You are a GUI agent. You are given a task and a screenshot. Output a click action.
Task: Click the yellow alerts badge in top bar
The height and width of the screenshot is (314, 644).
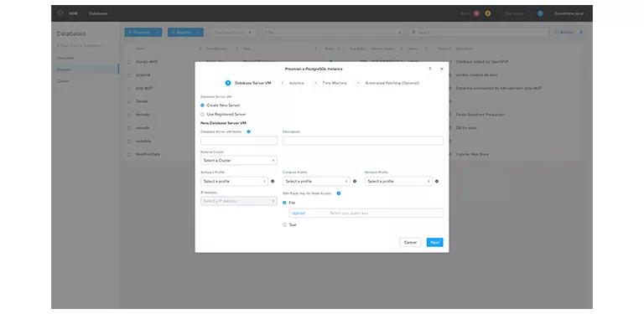pyautogui.click(x=487, y=13)
